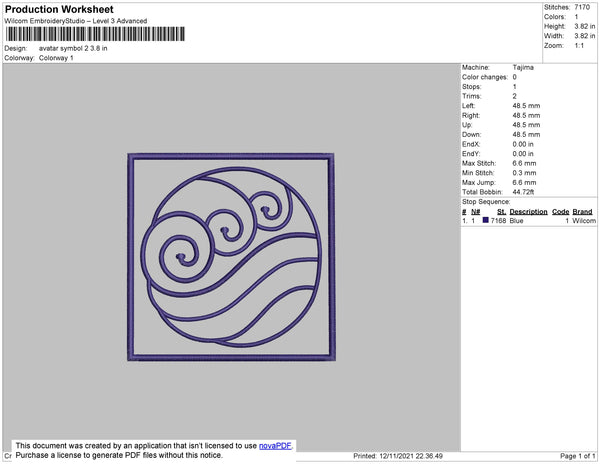The height and width of the screenshot is (464, 600).
Task: Select 'Wilcom EmbroideryStudio – Level 3 Advanced' text
Action: click(x=76, y=21)
